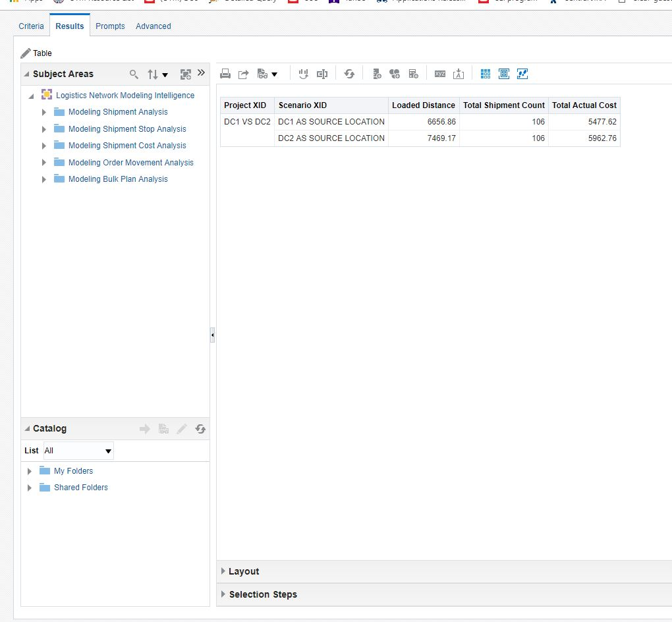Expand Shared Folders in Catalog
The image size is (672, 622).
click(29, 488)
